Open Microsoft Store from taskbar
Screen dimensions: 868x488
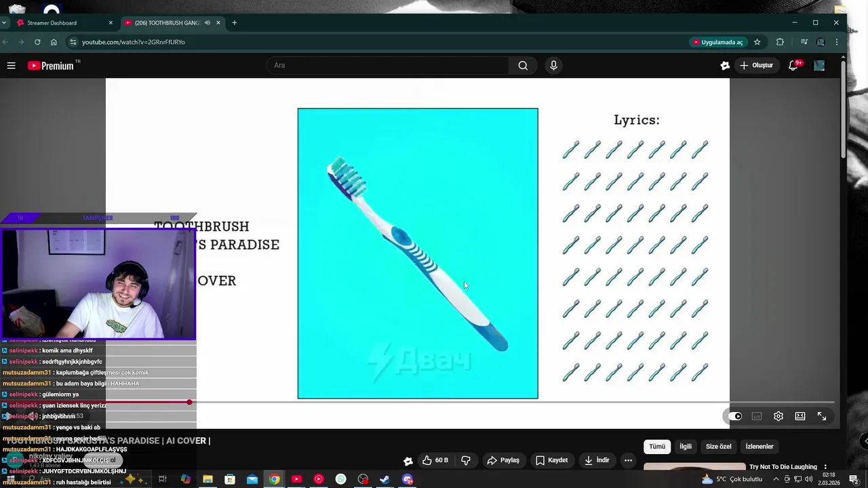(x=230, y=479)
